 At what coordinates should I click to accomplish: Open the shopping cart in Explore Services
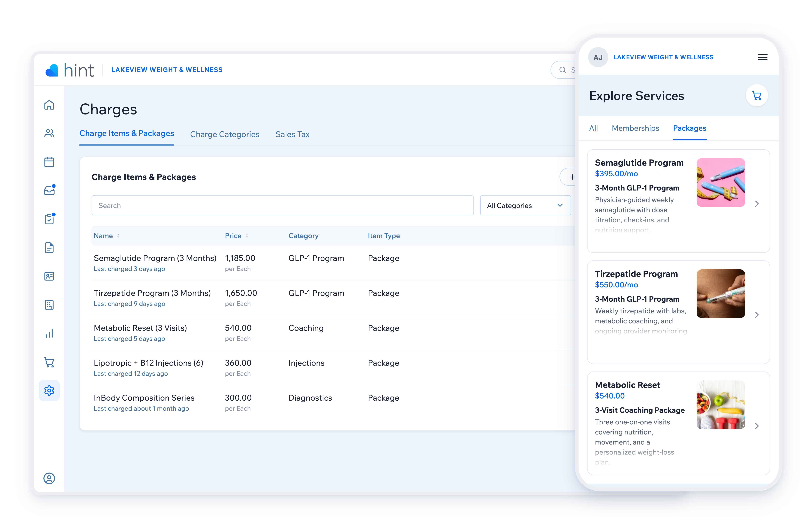(x=757, y=96)
